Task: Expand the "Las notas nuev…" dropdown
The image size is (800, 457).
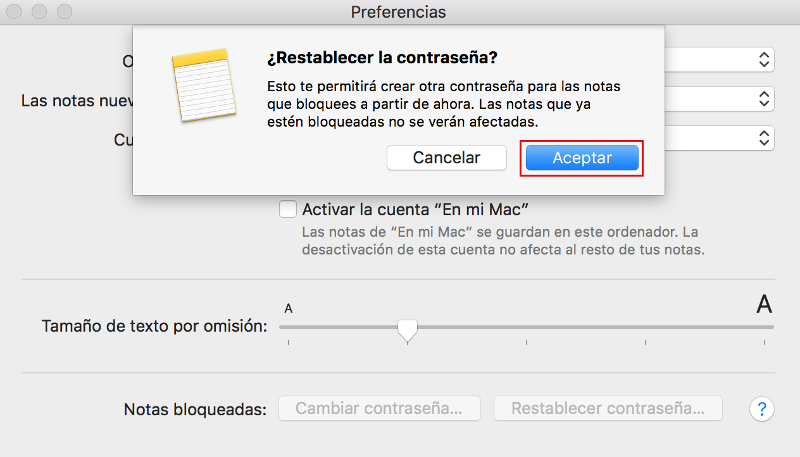Action: click(x=763, y=99)
